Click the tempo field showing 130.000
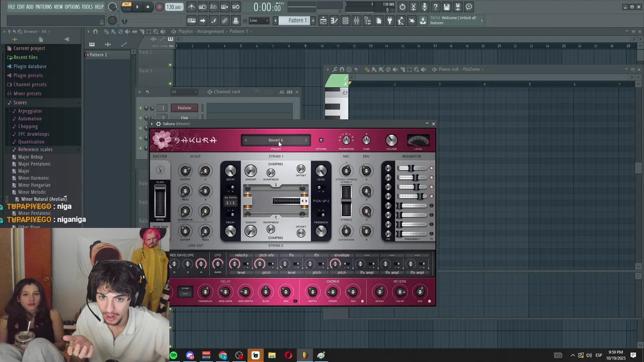The height and width of the screenshot is (362, 644). 174,7
